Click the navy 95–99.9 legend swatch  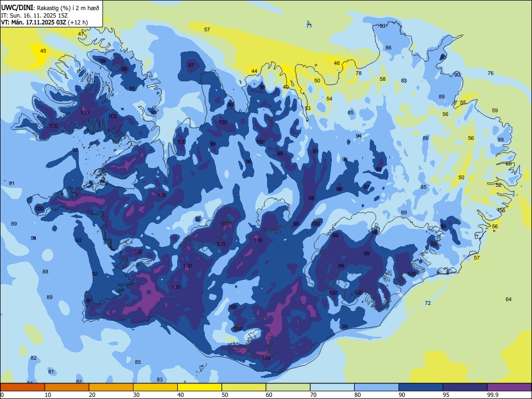point(465,387)
